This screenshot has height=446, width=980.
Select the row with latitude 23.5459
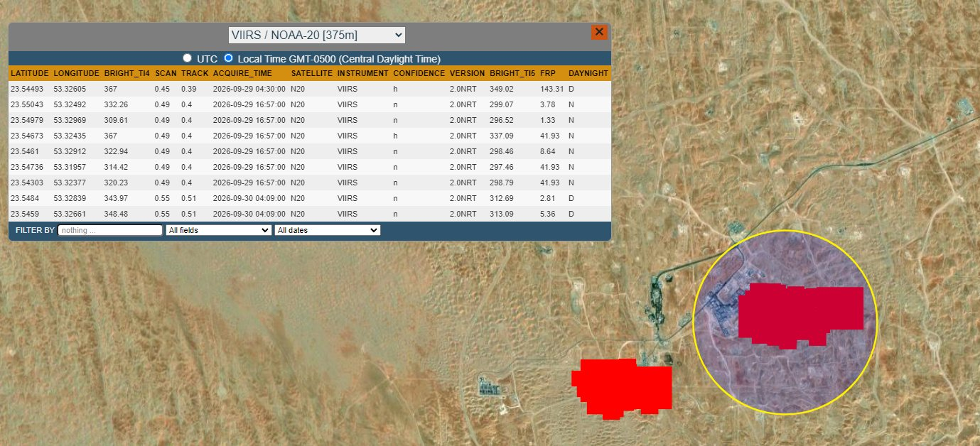tap(310, 214)
